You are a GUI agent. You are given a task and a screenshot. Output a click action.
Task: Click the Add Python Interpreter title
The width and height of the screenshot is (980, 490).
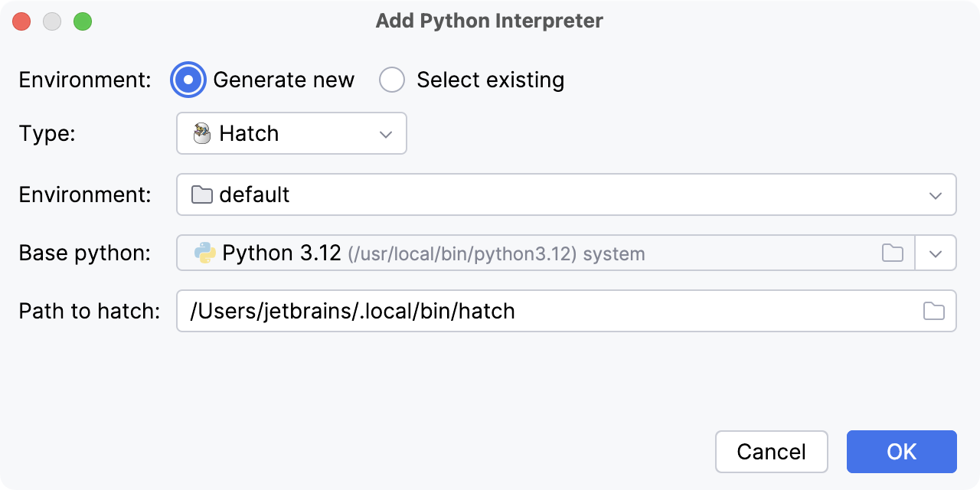click(489, 21)
